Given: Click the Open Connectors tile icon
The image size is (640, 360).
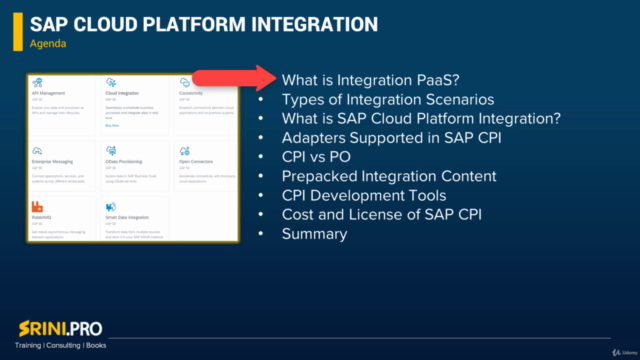Looking at the screenshot, I should tap(185, 151).
